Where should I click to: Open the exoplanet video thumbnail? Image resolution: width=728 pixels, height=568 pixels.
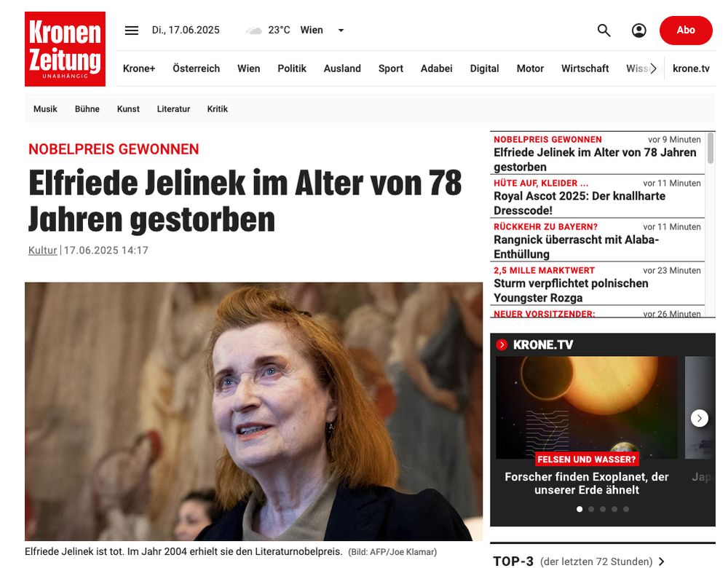(x=586, y=407)
